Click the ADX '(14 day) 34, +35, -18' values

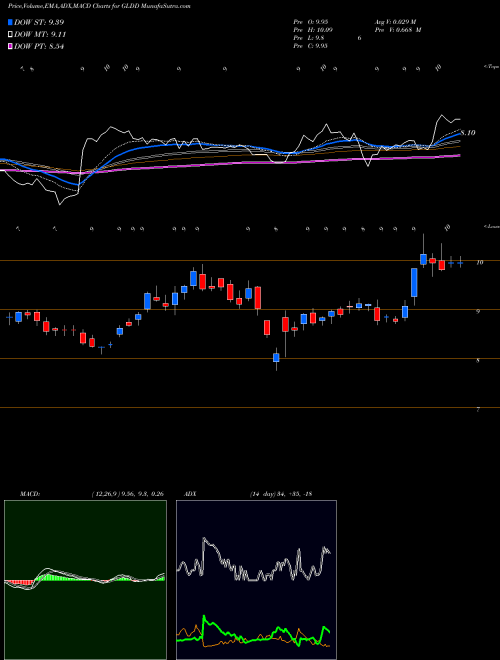tap(281, 494)
